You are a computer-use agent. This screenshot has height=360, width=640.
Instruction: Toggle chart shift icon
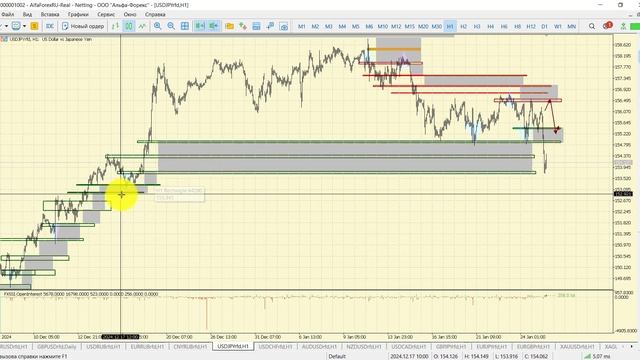[213, 26]
